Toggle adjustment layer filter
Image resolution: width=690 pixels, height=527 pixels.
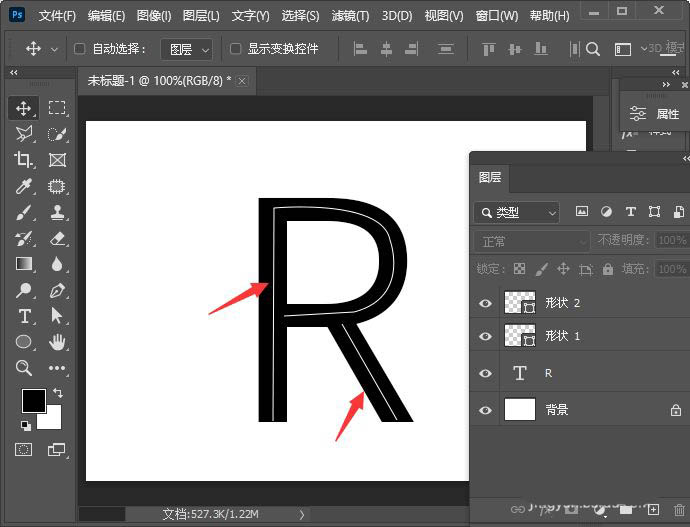click(606, 212)
